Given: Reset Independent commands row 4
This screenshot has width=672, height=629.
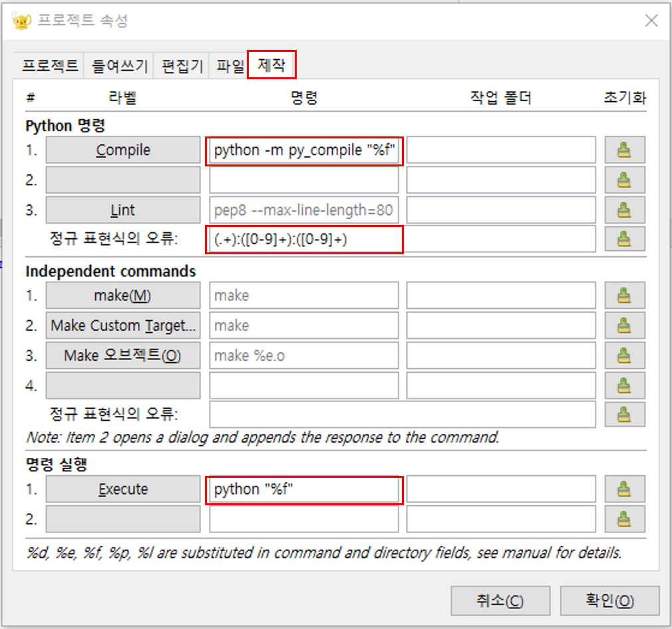Looking at the screenshot, I should 625,385.
